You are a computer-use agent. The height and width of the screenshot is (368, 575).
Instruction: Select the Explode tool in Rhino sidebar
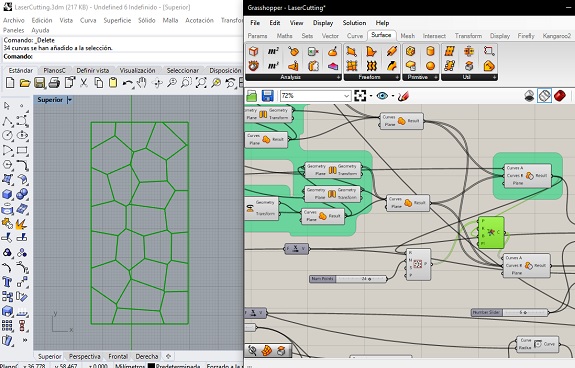click(x=21, y=223)
